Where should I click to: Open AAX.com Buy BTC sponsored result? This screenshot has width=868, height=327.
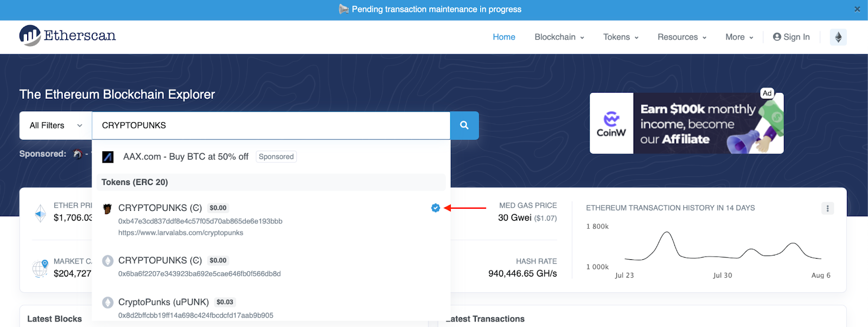pos(186,157)
